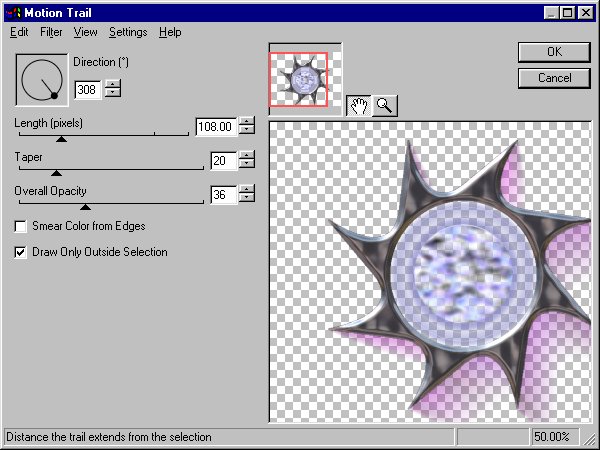
Task: Open the Settings menu
Action: [128, 32]
